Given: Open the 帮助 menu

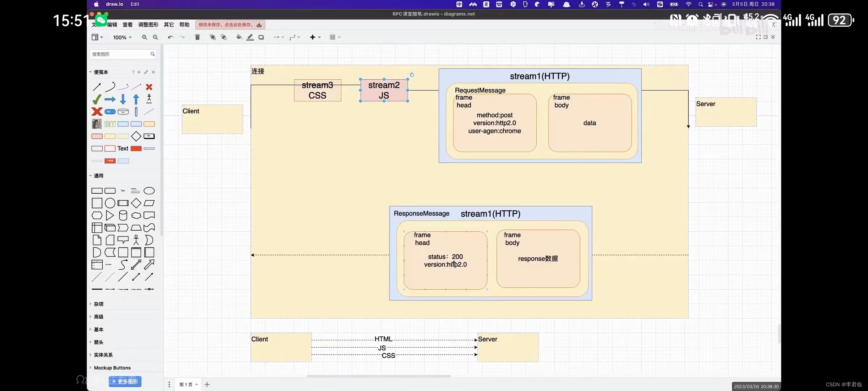Looking at the screenshot, I should click(x=184, y=25).
